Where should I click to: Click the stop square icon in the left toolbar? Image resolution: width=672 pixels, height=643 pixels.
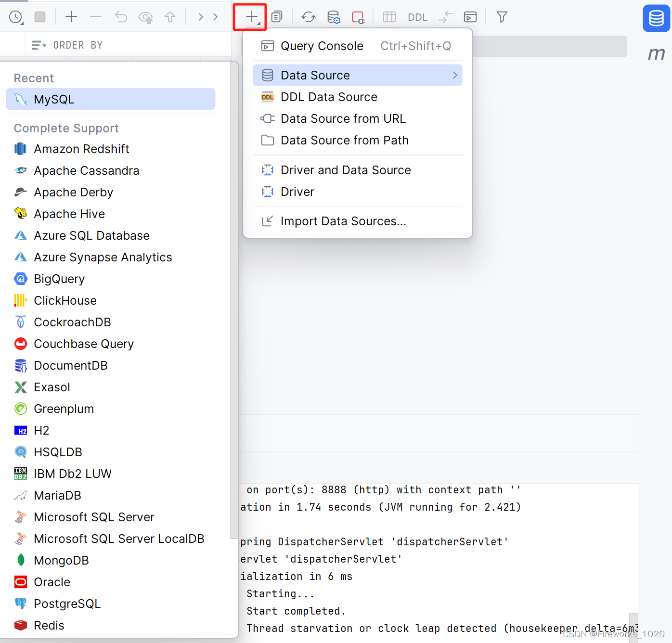[40, 17]
